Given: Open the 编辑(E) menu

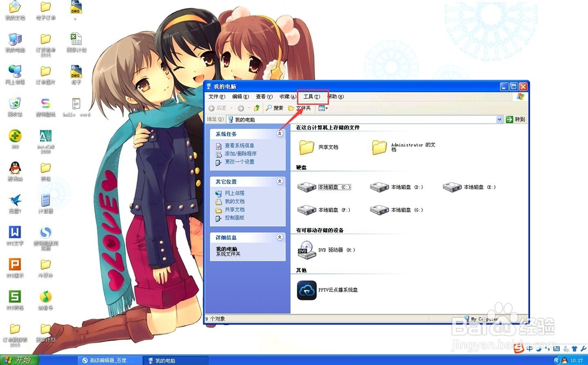Looking at the screenshot, I should click(240, 96).
